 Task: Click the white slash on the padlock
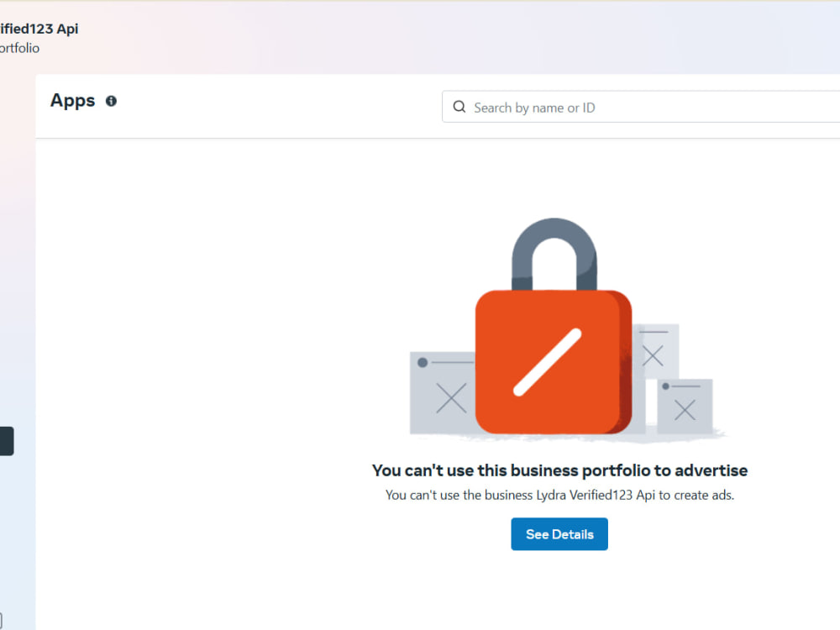tap(548, 362)
